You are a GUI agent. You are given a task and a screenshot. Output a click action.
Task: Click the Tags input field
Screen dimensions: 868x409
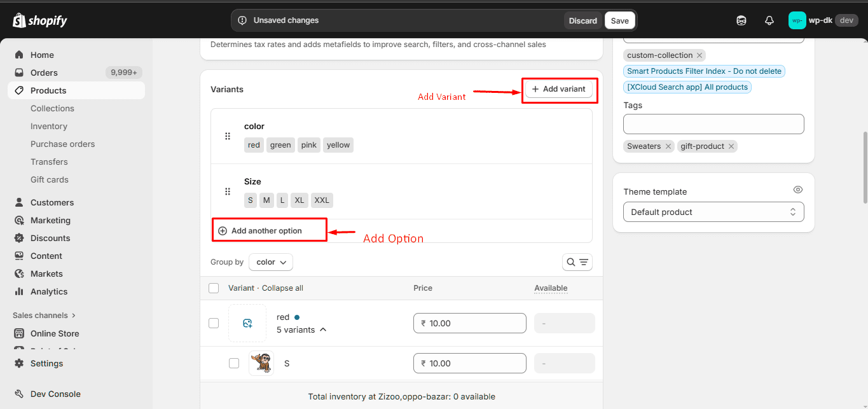[713, 124]
